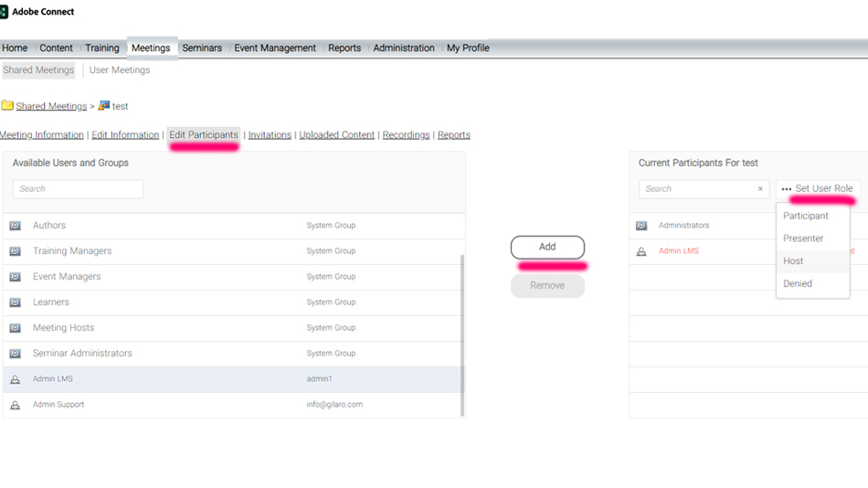This screenshot has height=488, width=868.
Task: Select the Shared Meetings sub-tab
Action: (38, 70)
